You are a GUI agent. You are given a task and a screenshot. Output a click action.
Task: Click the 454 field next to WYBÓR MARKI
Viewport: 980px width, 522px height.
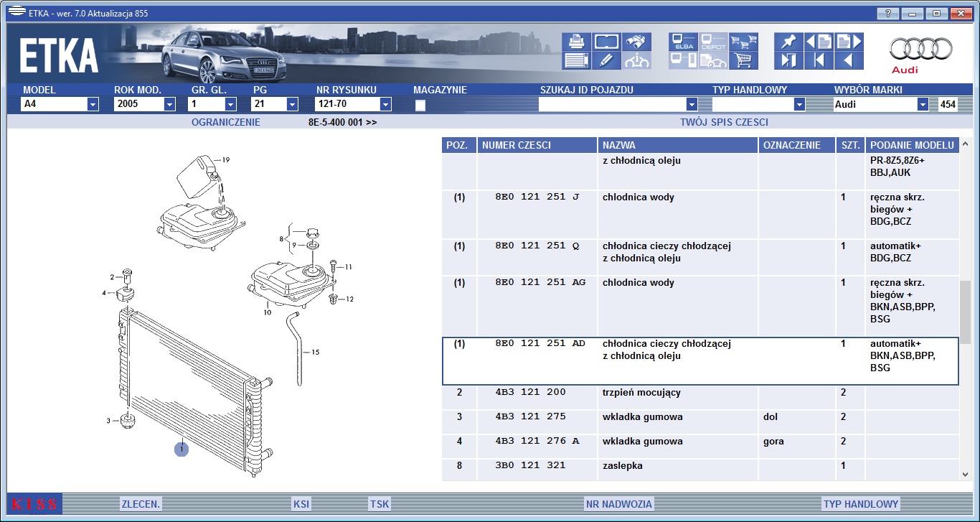click(948, 104)
